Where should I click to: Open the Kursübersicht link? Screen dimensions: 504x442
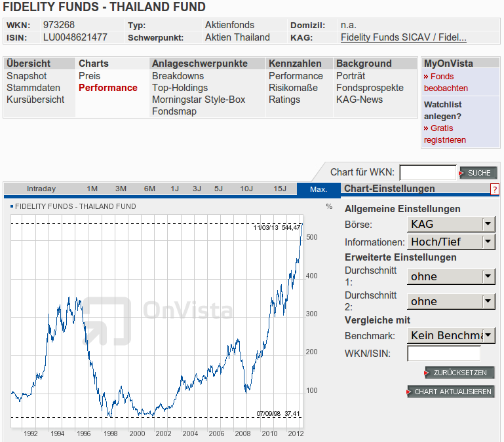tap(35, 100)
